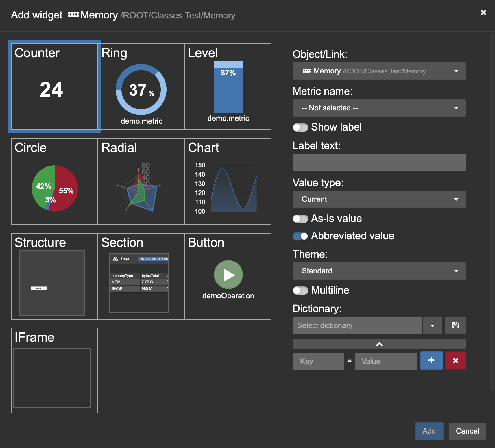Select the Section widget type
The height and width of the screenshot is (448, 495).
click(141, 276)
